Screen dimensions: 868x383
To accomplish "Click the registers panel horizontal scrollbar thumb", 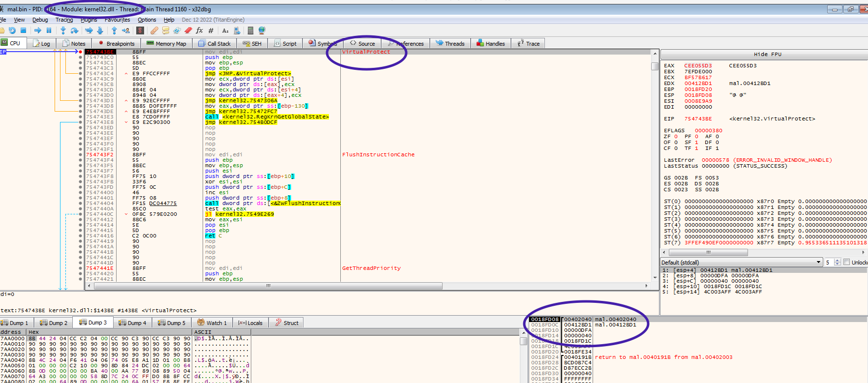I will (709, 252).
